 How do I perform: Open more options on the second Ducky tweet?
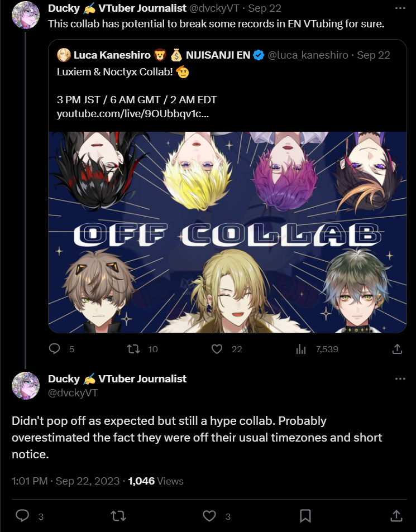pos(400,378)
